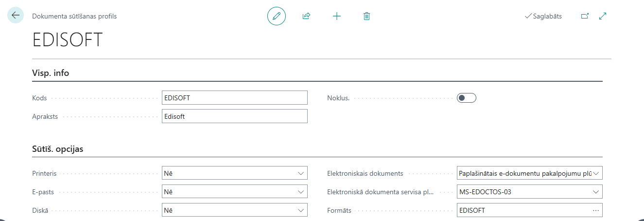The height and width of the screenshot is (221, 644).
Task: Click the Apraksts field label
Action: pyautogui.click(x=45, y=117)
